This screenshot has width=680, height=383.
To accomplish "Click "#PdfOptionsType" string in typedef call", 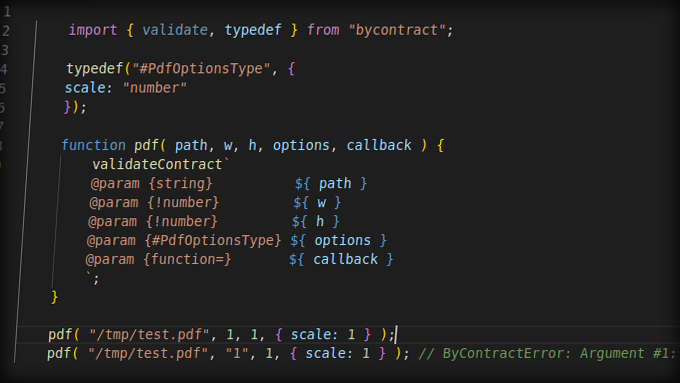I will click(x=201, y=69).
